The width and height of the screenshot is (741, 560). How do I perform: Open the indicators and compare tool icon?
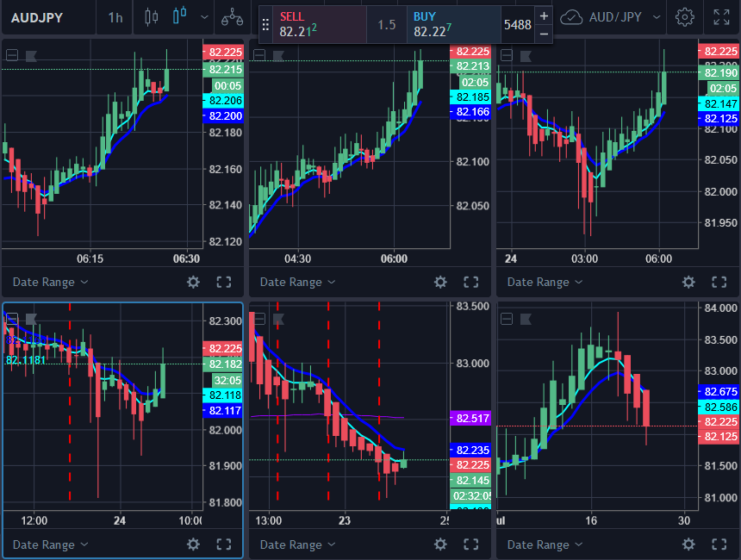[232, 16]
